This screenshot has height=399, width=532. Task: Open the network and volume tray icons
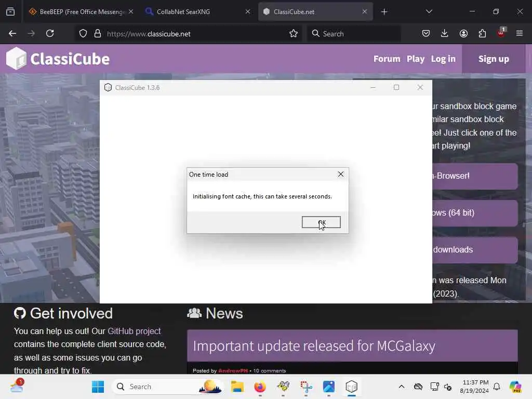click(441, 387)
